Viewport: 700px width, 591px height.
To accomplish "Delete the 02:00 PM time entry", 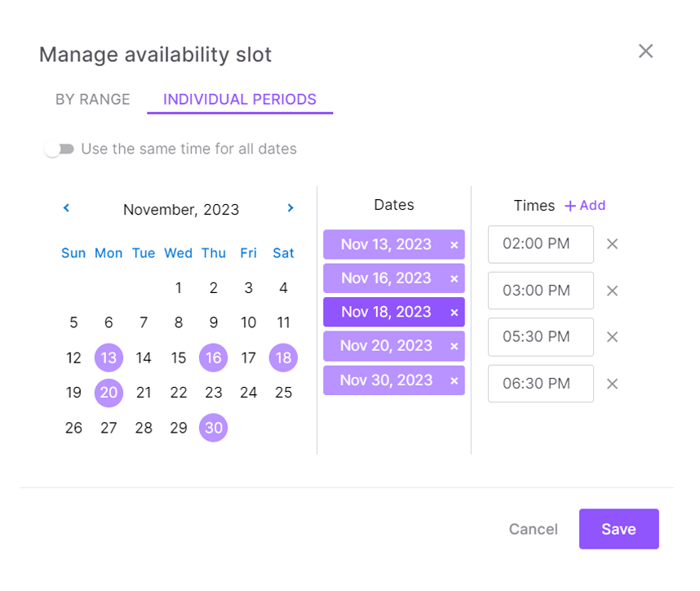I will point(613,244).
